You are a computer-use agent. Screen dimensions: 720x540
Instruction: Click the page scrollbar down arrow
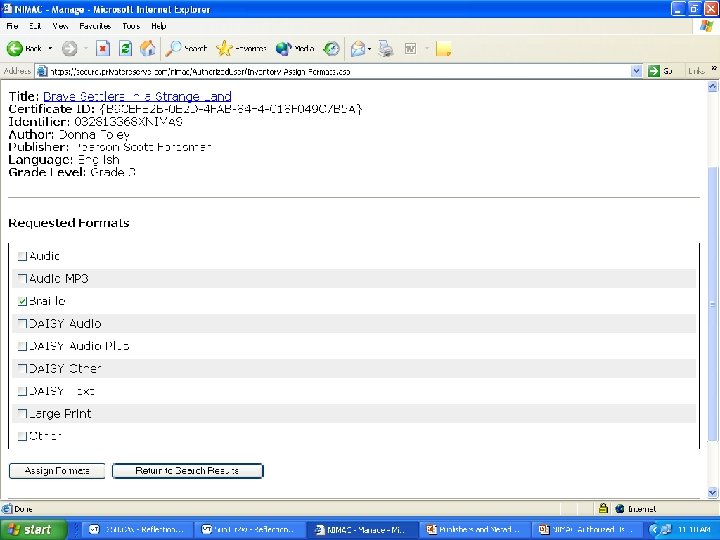coord(712,492)
